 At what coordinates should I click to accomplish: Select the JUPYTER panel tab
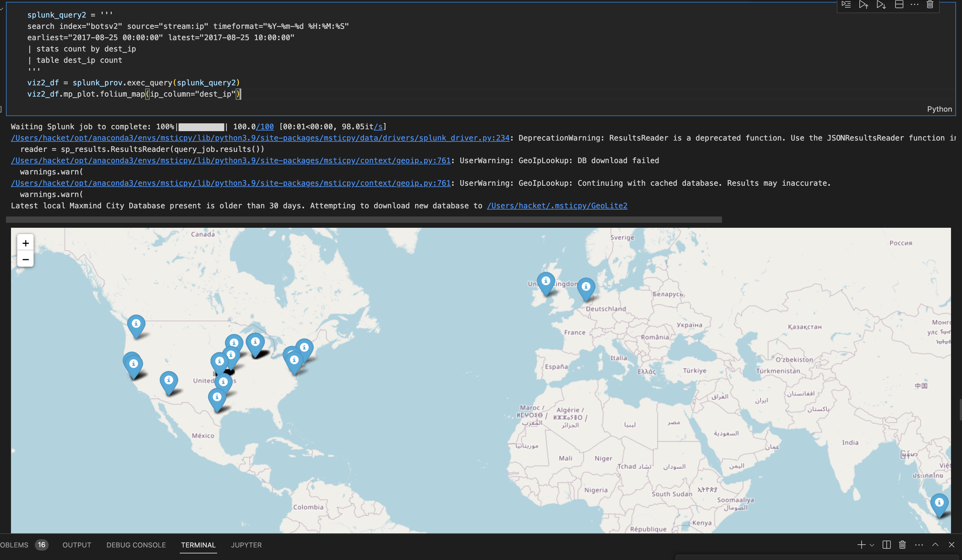coord(246,545)
